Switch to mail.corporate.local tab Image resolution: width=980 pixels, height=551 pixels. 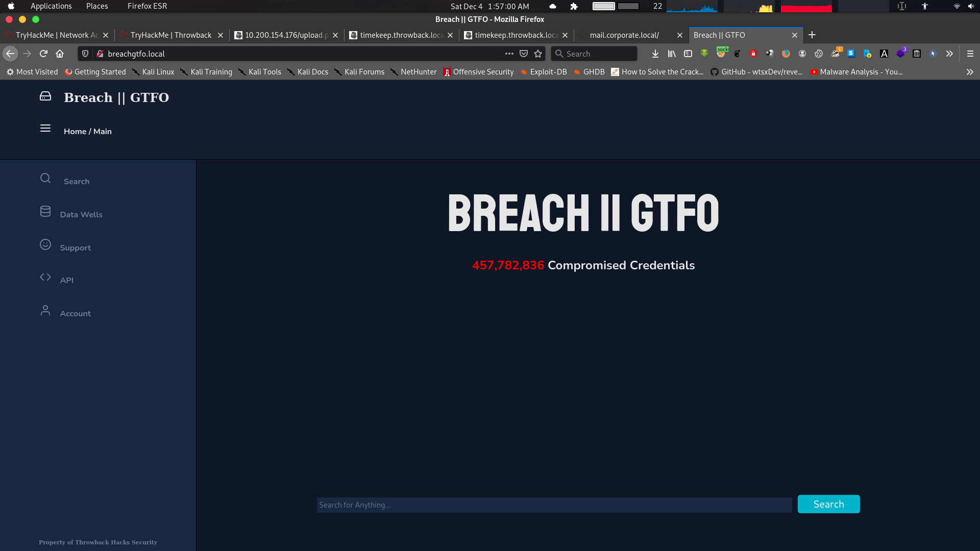coord(624,35)
